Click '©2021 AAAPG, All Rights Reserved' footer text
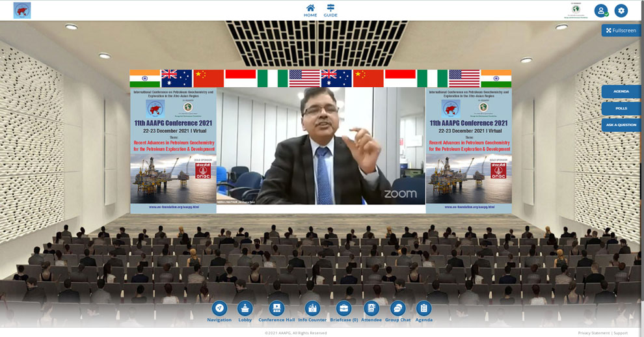The width and height of the screenshot is (644, 337). [x=296, y=333]
